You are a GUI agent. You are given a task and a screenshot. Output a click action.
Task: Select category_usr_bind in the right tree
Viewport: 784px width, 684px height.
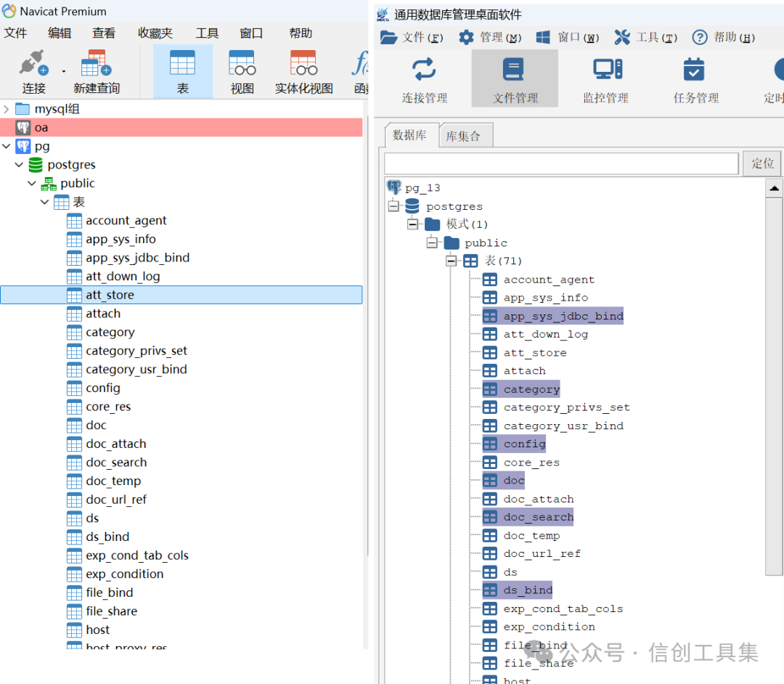pyautogui.click(x=563, y=426)
